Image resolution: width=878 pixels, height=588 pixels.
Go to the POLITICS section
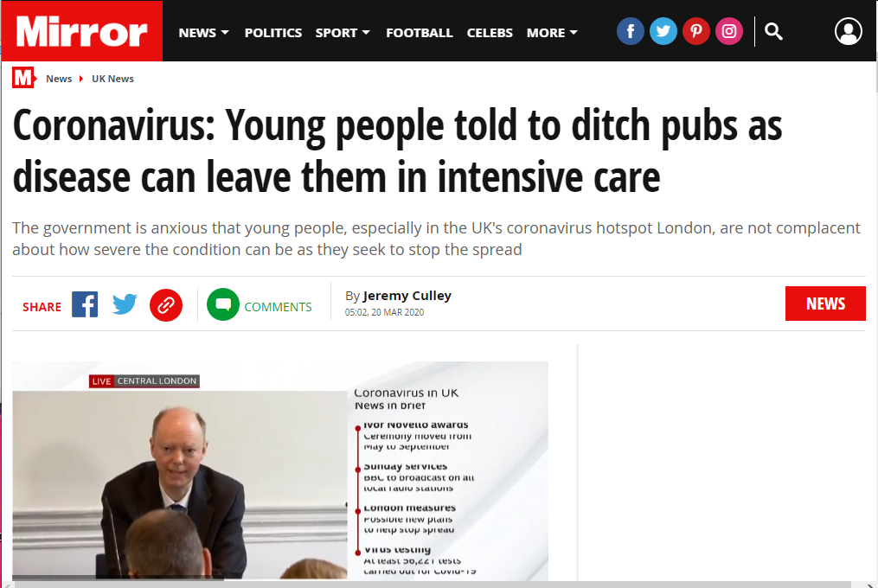point(273,33)
